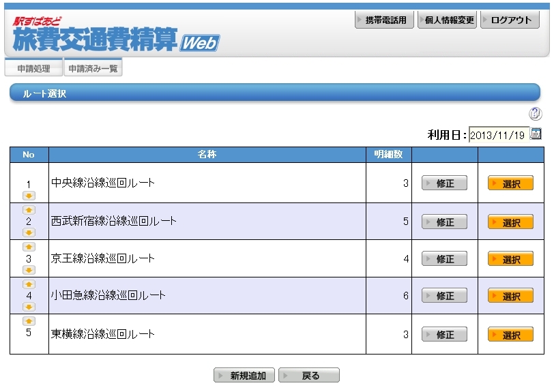Click the 名称 column header
This screenshot has width=554, height=392.
point(207,154)
